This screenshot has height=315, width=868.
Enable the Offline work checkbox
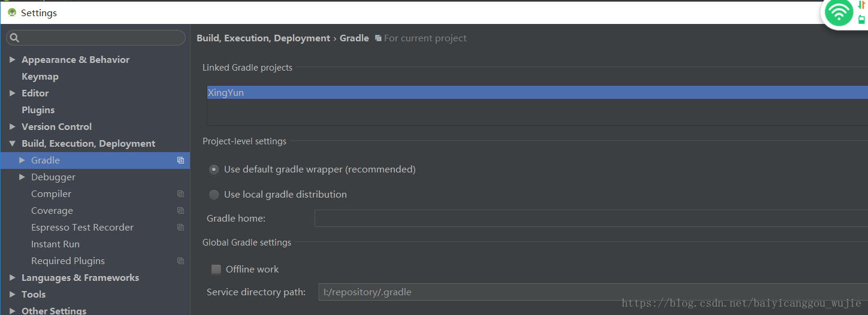point(216,269)
